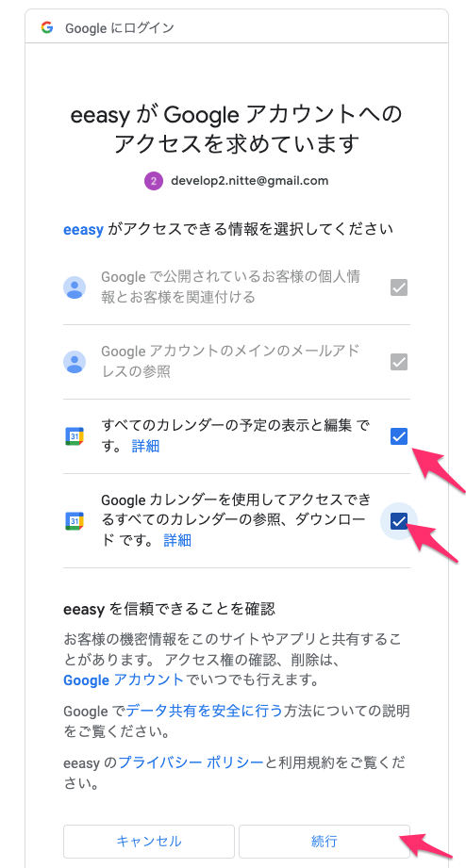Toggle the checkbox for main email address reference
Viewport: 466px width, 868px height.
(399, 362)
